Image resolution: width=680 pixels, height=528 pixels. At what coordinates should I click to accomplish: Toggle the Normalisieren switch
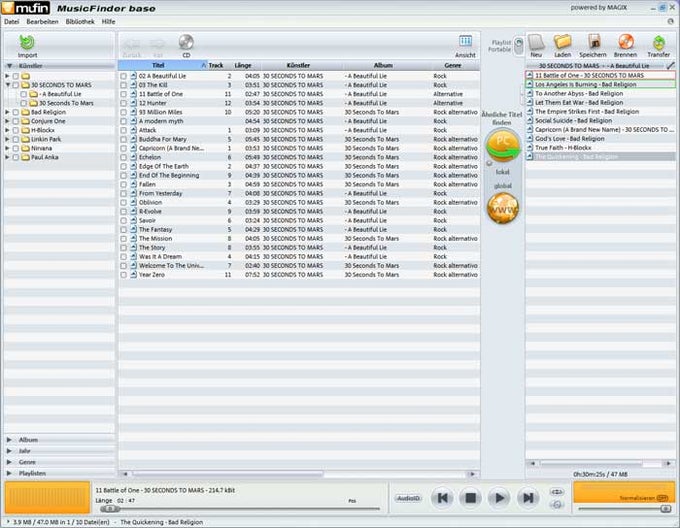pyautogui.click(x=662, y=498)
